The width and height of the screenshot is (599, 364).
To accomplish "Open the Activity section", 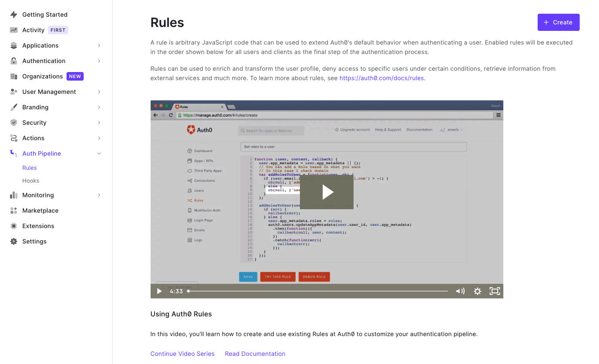I will tap(33, 30).
